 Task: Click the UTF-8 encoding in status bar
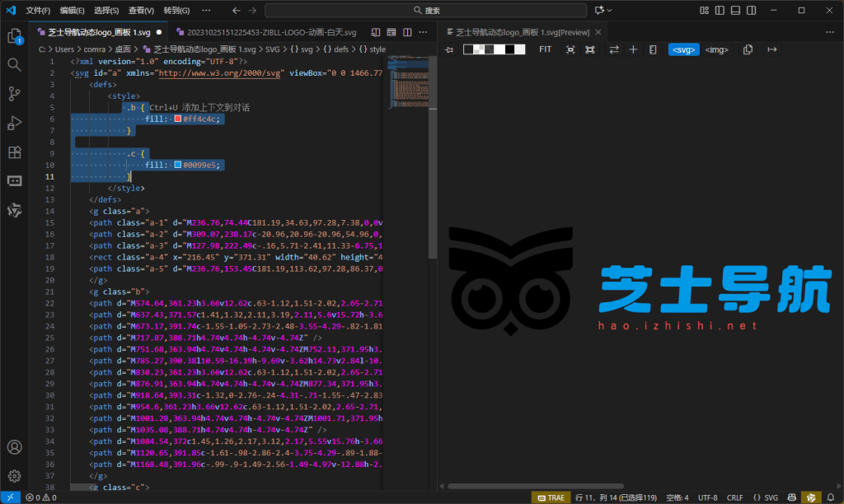(x=707, y=497)
